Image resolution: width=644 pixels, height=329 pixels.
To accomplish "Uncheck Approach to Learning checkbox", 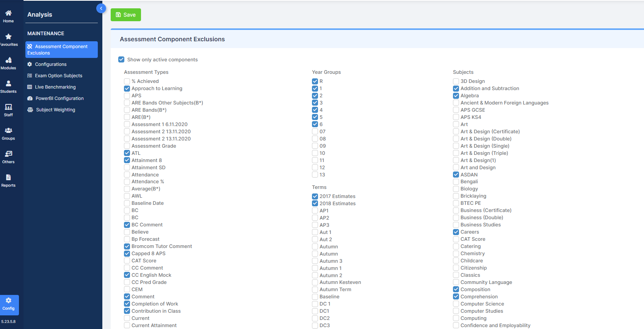I will (127, 89).
